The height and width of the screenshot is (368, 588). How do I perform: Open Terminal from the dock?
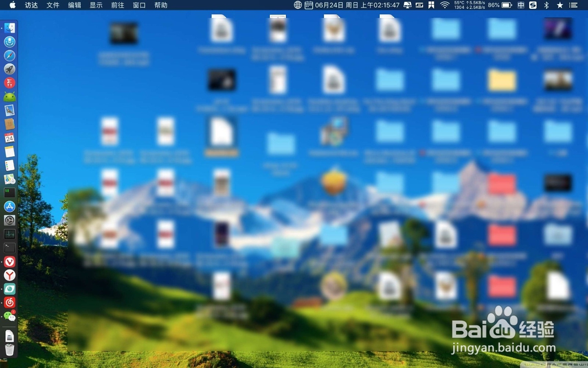(x=9, y=247)
